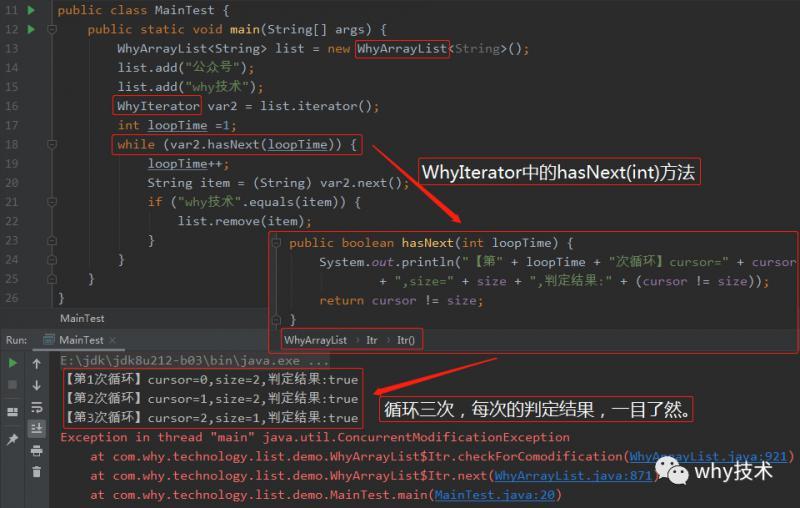This screenshot has width=800, height=508.
Task: Click 'list.remove(item);' statement
Action: click(244, 222)
